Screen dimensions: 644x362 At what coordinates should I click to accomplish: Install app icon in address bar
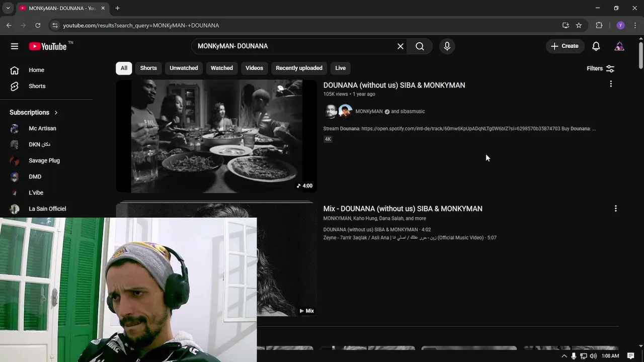pyautogui.click(x=566, y=25)
